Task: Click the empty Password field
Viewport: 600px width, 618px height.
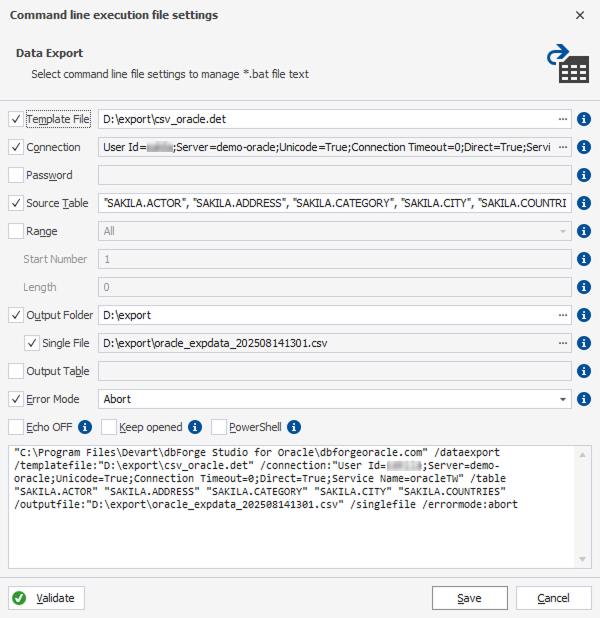Action: click(x=335, y=175)
